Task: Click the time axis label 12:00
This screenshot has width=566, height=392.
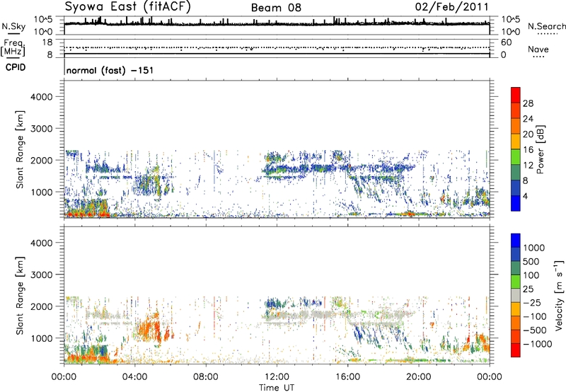Action: click(x=277, y=377)
